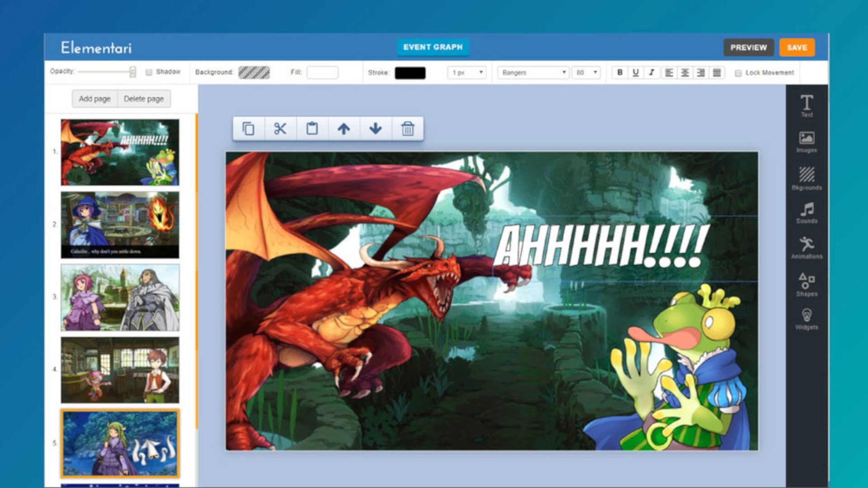Open the Event Graph tab

click(433, 47)
